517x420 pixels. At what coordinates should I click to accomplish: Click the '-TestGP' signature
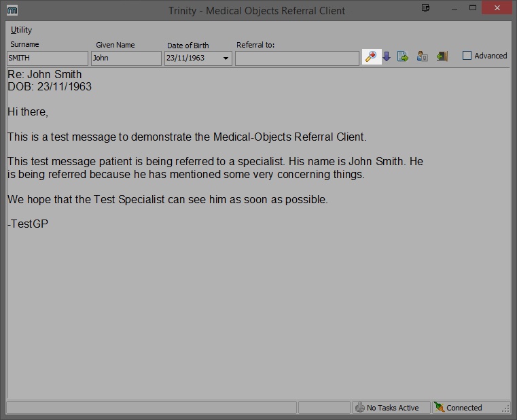(28, 224)
